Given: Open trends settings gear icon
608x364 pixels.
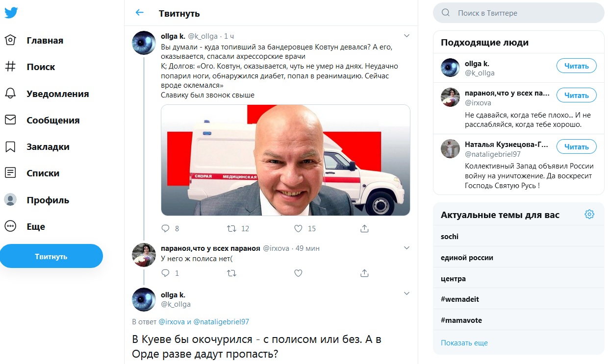Looking at the screenshot, I should [589, 214].
